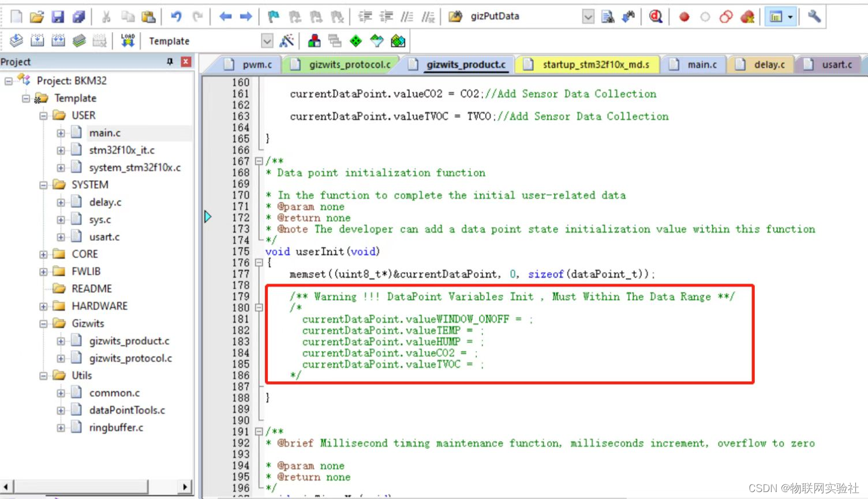The image size is (868, 499).
Task: Toggle enable/disable all breakpoints double circles
Action: pyautogui.click(x=726, y=17)
